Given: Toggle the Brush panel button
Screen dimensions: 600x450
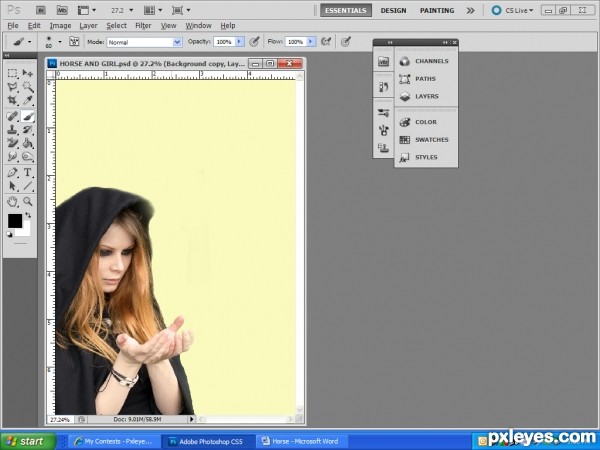Looking at the screenshot, I should (x=74, y=41).
